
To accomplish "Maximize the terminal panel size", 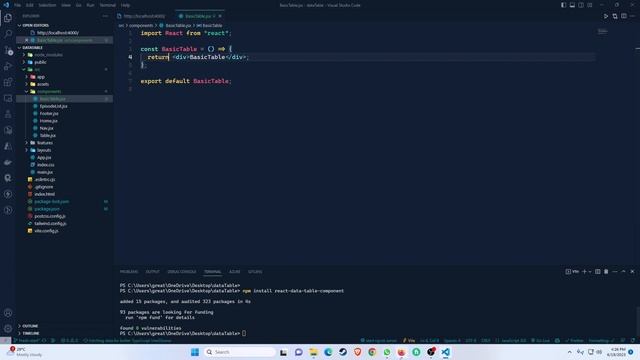I will (x=623, y=271).
